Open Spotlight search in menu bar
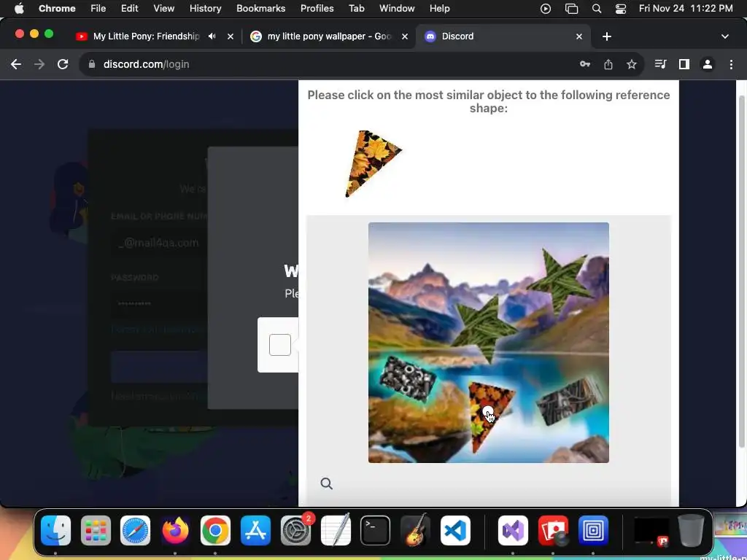Screen dimensions: 747x560 [597, 9]
